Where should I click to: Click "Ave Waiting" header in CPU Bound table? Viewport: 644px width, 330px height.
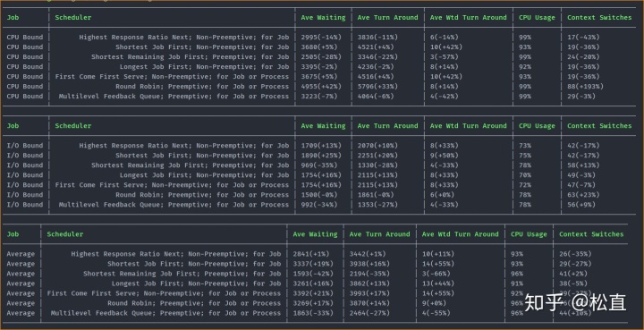coord(323,18)
